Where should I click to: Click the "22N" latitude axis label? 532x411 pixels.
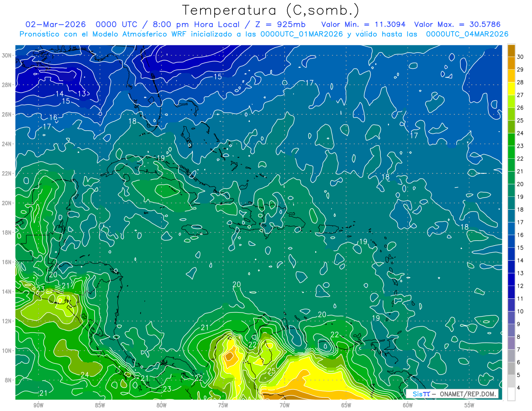(7, 173)
